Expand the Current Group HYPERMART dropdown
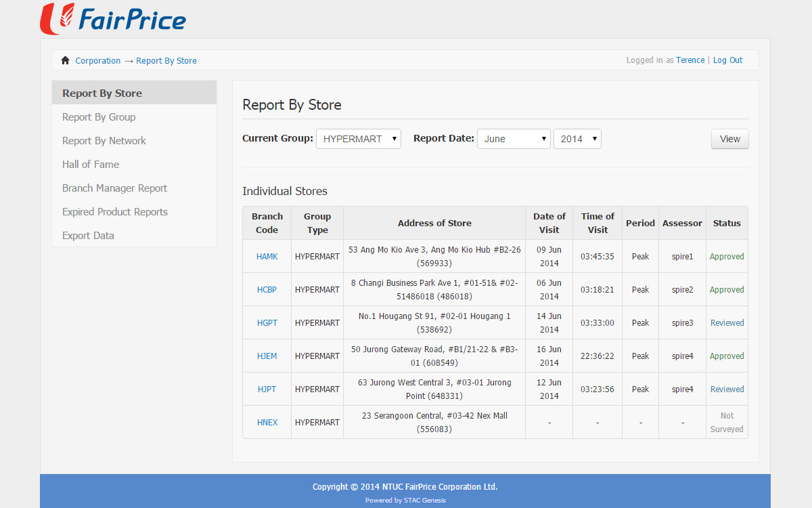The image size is (812, 508). coord(359,139)
